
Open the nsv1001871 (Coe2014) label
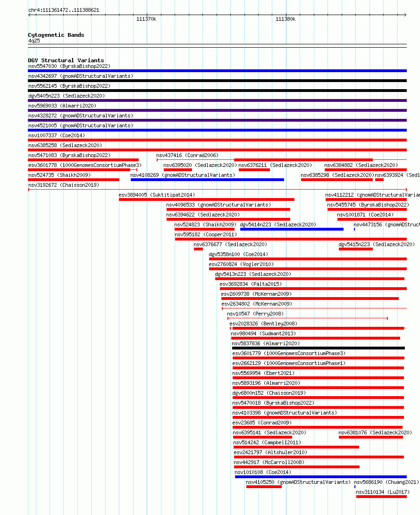coord(365,215)
